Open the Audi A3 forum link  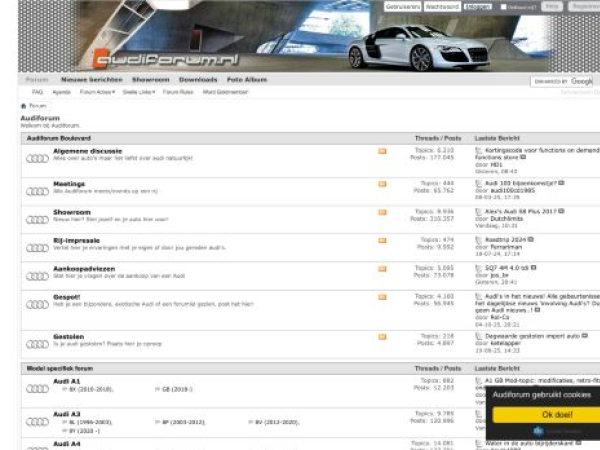[66, 414]
